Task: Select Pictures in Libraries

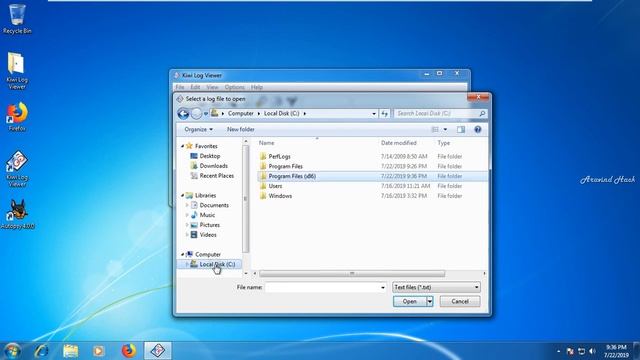Action: [209, 225]
